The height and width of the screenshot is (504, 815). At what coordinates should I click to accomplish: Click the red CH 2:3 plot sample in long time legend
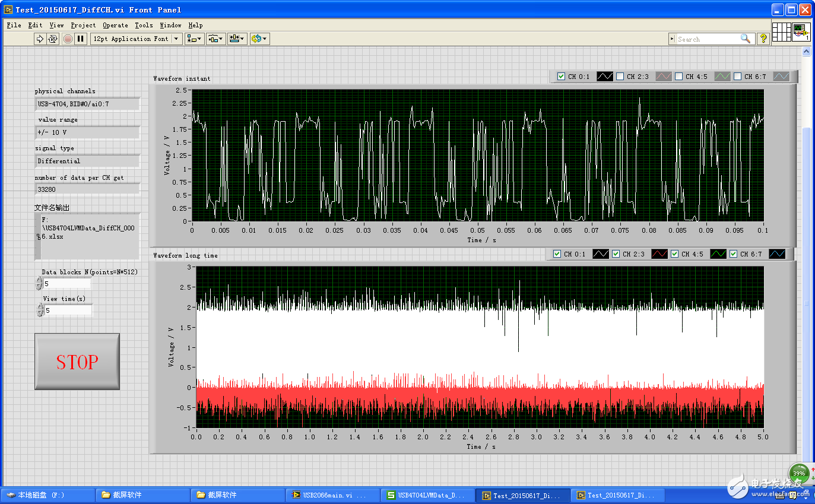click(x=659, y=254)
